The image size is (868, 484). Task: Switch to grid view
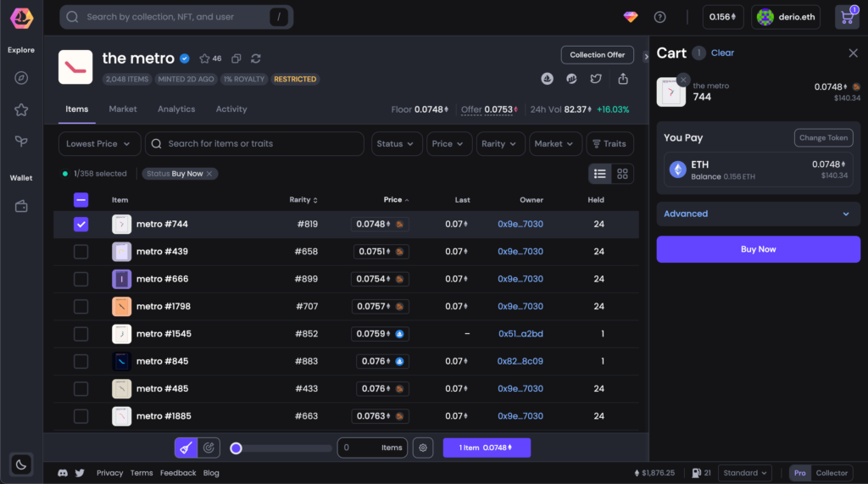622,174
